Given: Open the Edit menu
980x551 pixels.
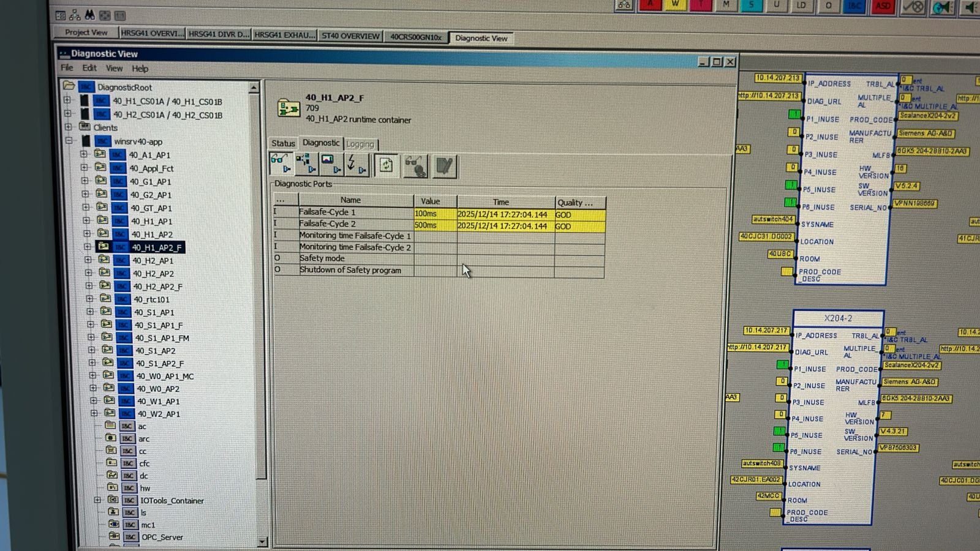Looking at the screenshot, I should point(89,68).
